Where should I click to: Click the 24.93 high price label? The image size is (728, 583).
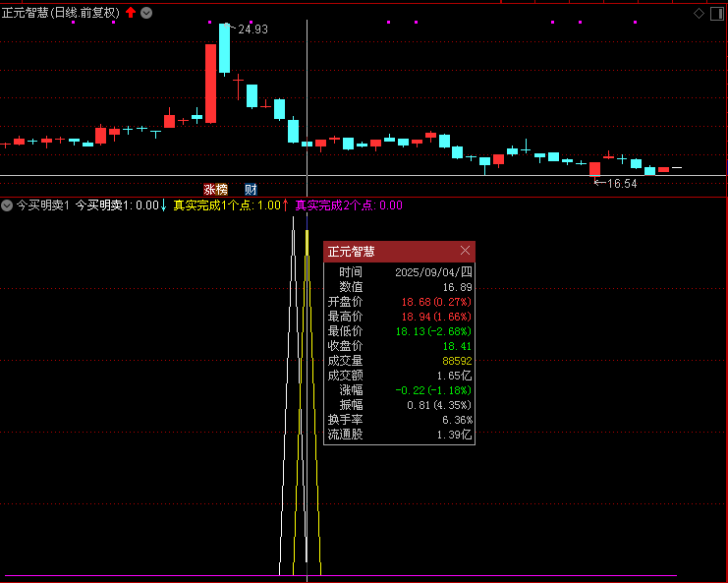pos(253,29)
